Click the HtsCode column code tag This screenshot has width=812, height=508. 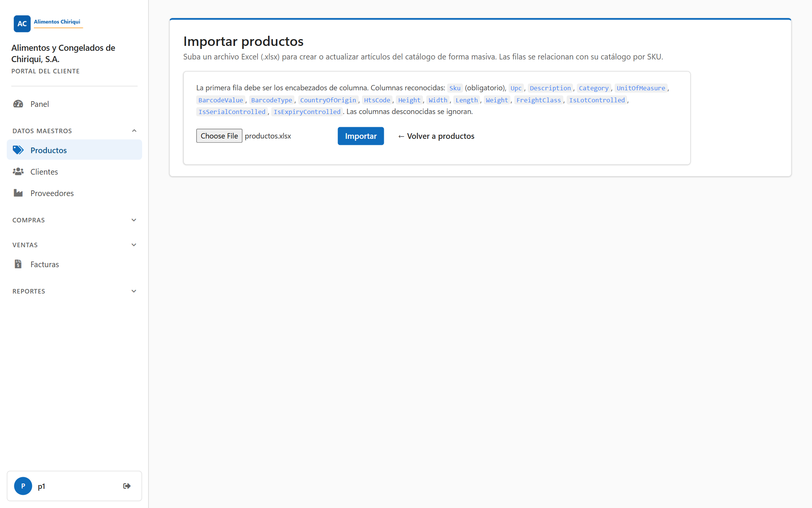click(377, 100)
